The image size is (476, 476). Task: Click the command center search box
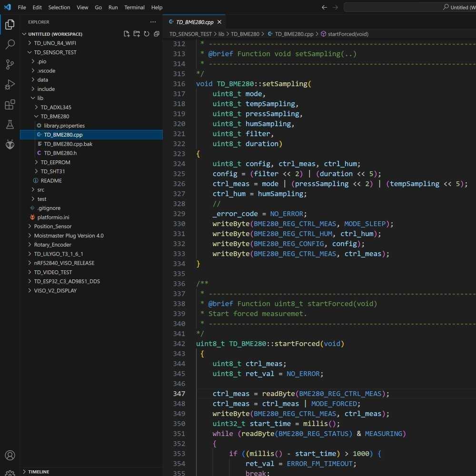(x=409, y=8)
